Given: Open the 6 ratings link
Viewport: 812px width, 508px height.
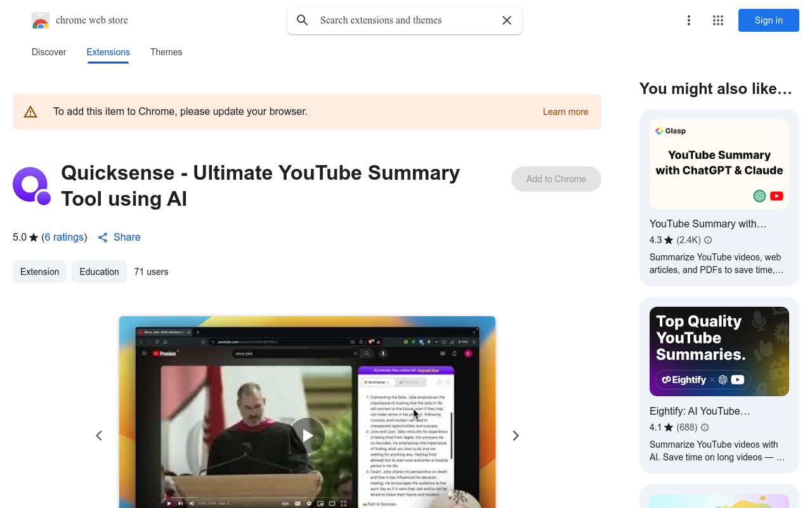Looking at the screenshot, I should (64, 237).
